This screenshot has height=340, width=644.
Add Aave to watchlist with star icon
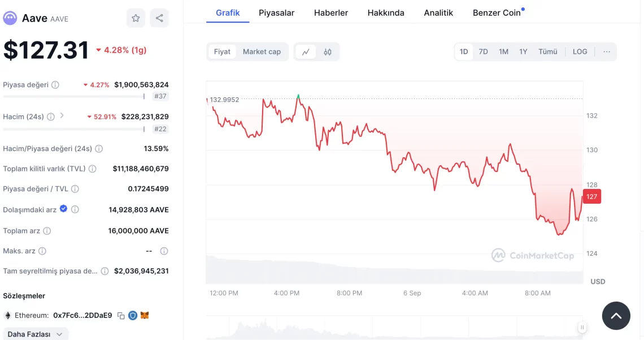(x=136, y=18)
